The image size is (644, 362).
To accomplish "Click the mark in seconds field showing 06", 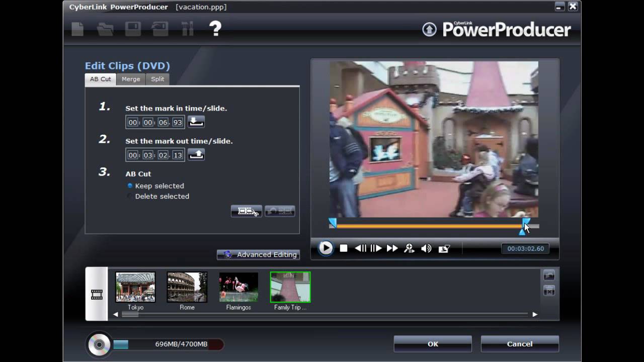I will (163, 122).
